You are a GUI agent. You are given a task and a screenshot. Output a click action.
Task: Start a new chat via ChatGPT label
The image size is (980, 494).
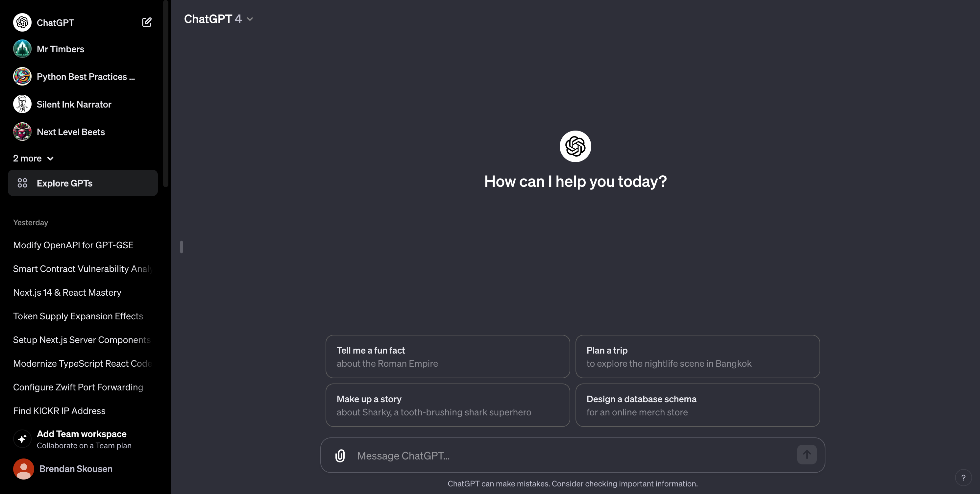(x=55, y=22)
